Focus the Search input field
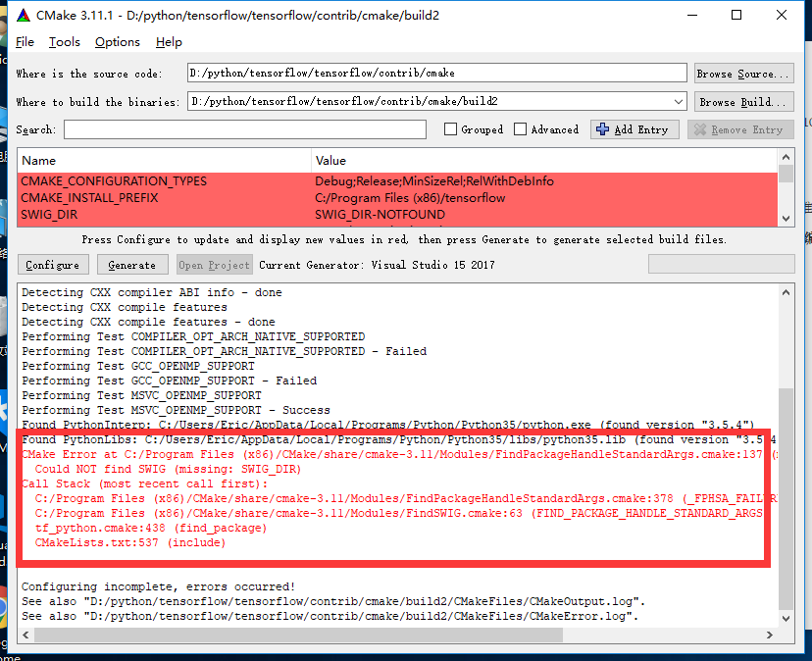This screenshot has width=812, height=661. [x=245, y=129]
